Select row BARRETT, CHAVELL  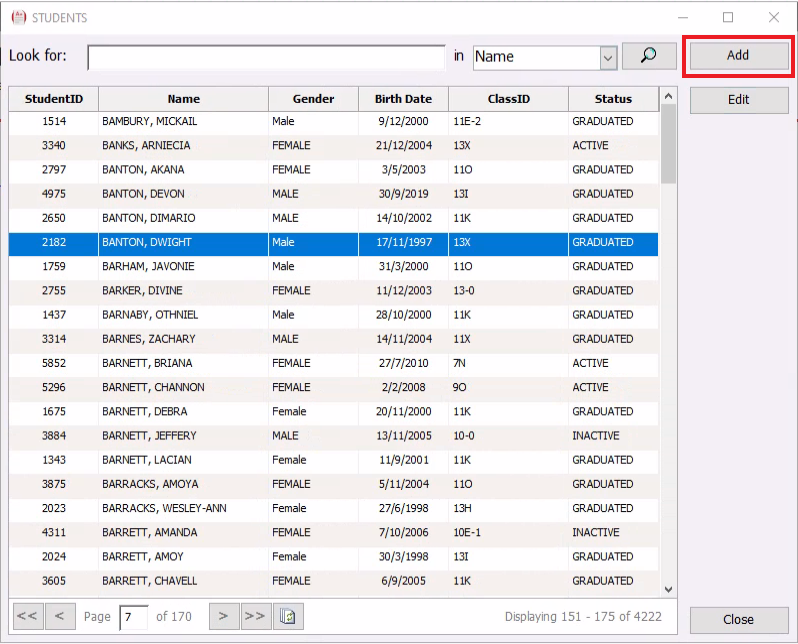[x=333, y=581]
